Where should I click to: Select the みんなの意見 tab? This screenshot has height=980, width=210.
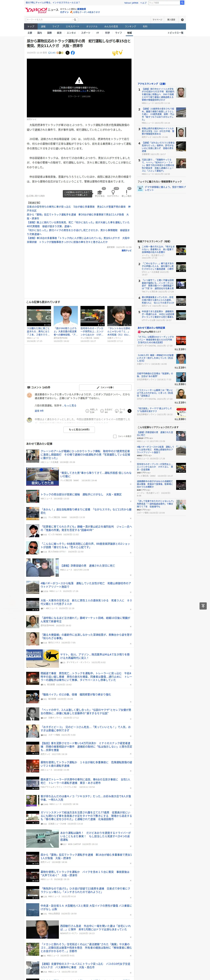point(111,27)
